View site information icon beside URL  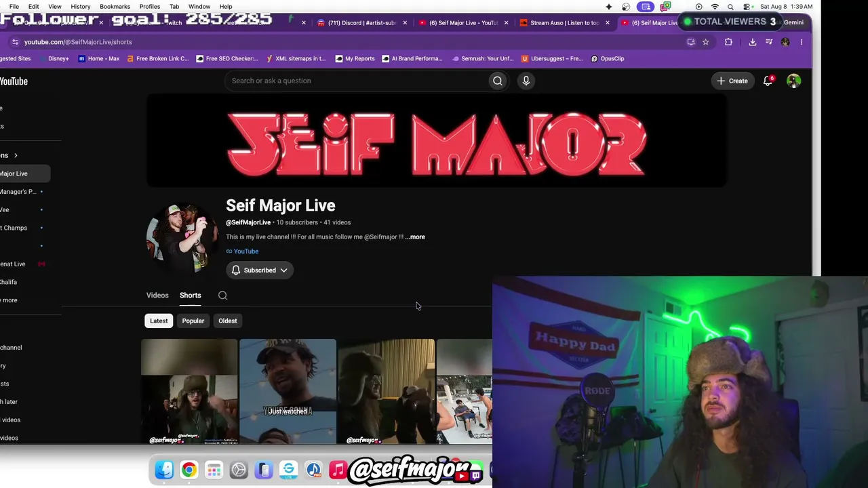(x=16, y=42)
